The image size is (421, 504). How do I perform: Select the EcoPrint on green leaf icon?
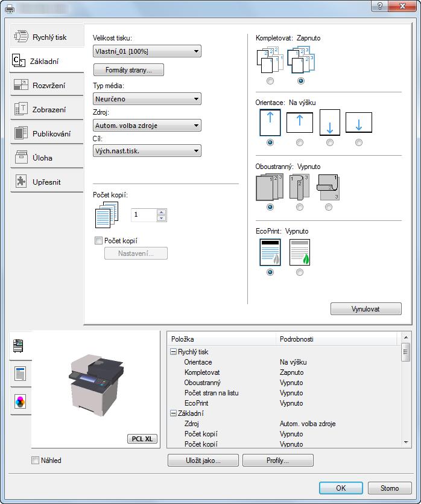(x=300, y=252)
